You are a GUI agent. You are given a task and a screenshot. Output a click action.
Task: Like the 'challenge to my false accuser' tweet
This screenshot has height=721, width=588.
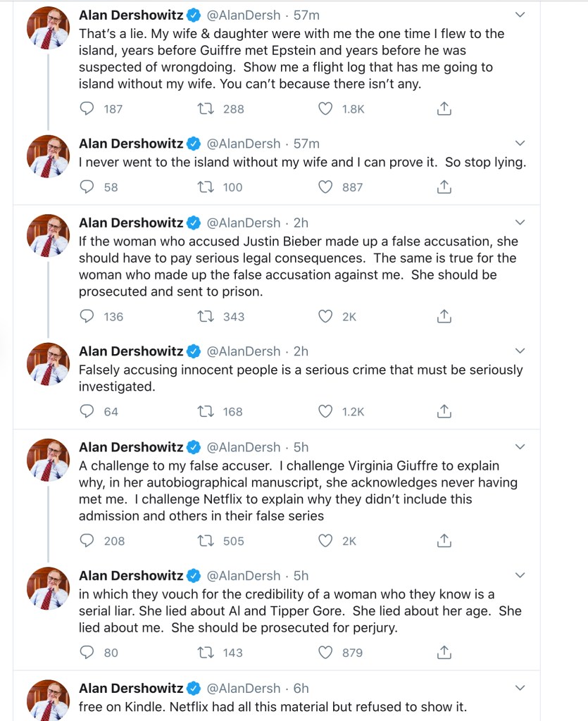click(x=325, y=541)
